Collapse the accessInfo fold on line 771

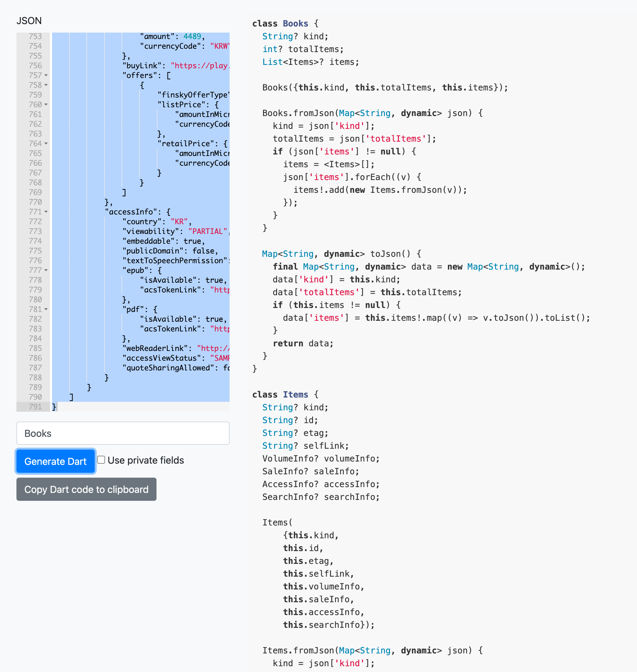tap(46, 212)
